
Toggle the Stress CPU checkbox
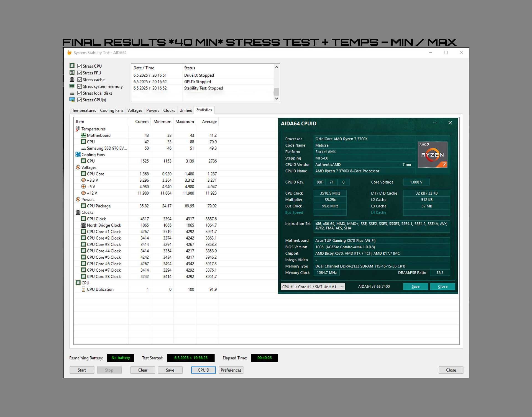point(80,66)
